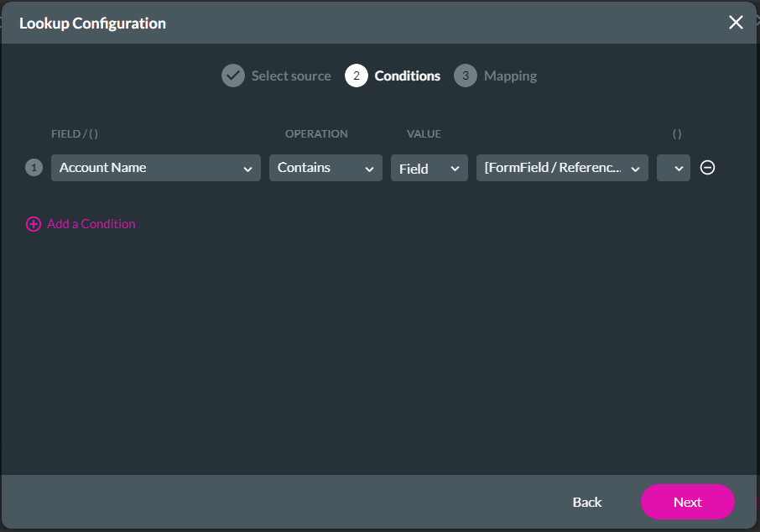Screen dimensions: 760x532
Task: Click the checkmark on the Select source step
Action: click(x=233, y=75)
